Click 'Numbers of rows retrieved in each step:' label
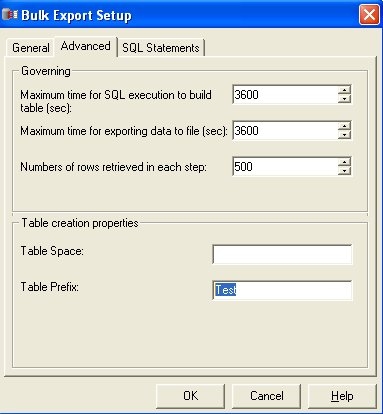 113,167
